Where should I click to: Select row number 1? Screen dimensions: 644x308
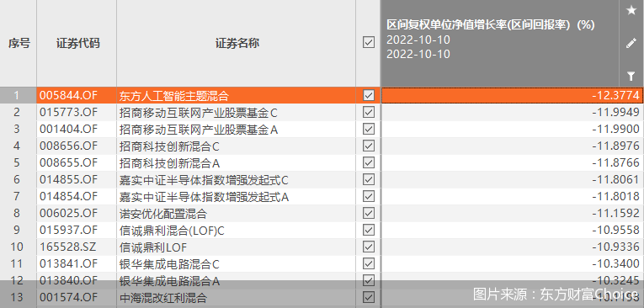click(x=17, y=95)
